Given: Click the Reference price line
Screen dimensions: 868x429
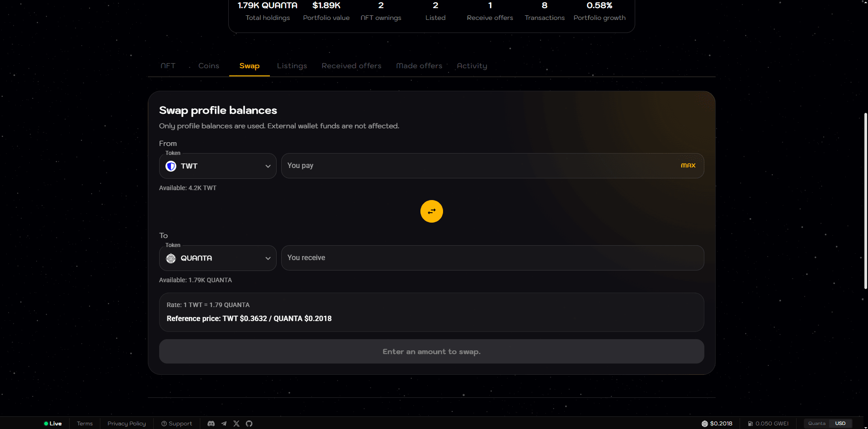Looking at the screenshot, I should [249, 318].
